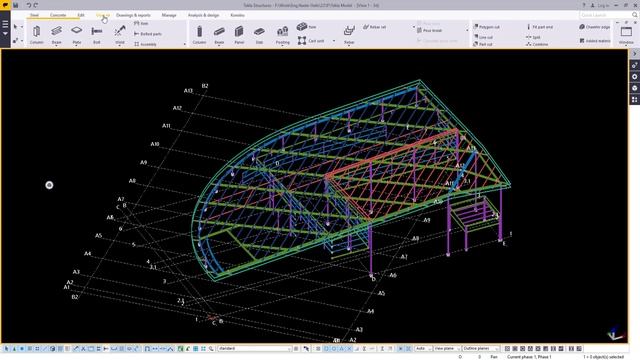Choose the Fit part end tool
This screenshot has width=640, height=360.
pyautogui.click(x=539, y=27)
